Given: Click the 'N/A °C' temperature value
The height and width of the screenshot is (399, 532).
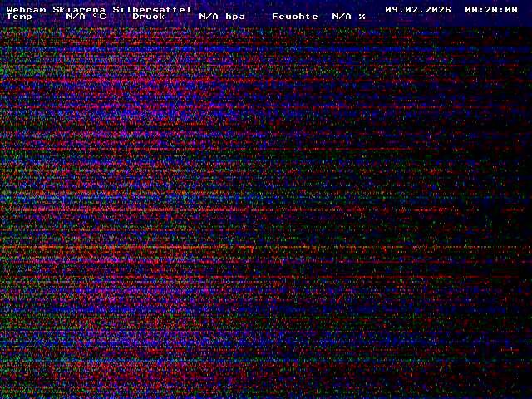Looking at the screenshot, I should coord(86,17).
